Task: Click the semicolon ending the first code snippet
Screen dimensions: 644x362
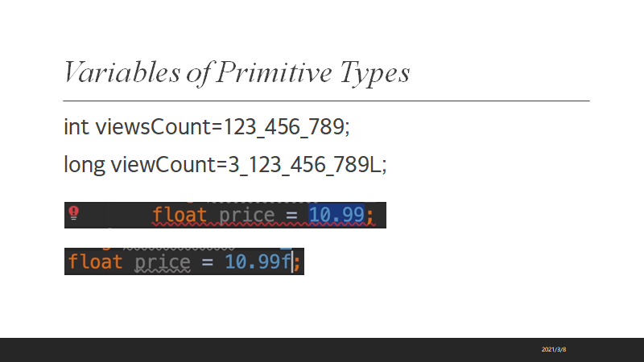Action: tap(370, 215)
